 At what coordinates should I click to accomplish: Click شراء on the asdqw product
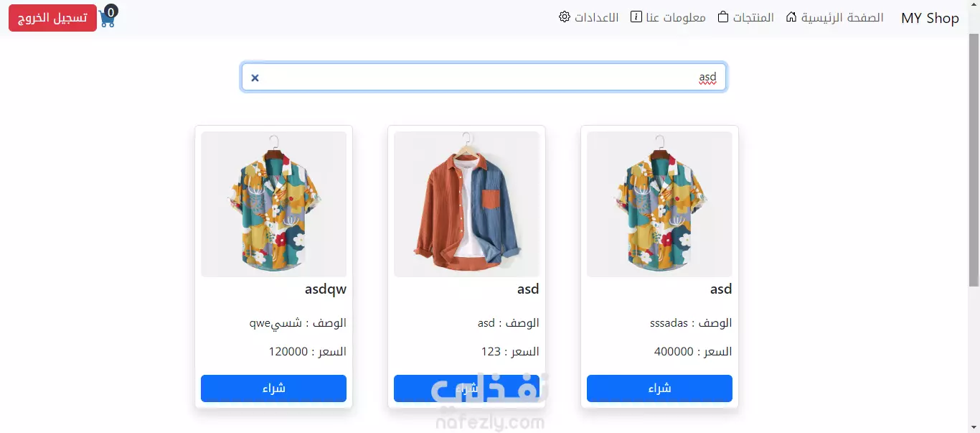pos(273,388)
